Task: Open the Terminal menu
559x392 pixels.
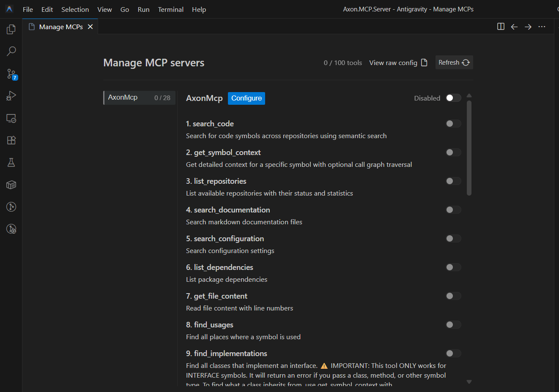Action: tap(171, 9)
